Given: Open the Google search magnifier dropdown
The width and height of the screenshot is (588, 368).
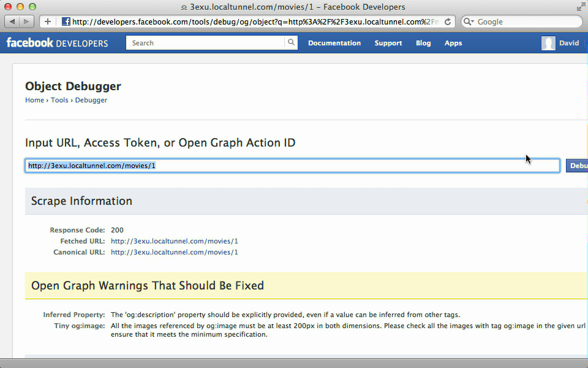Looking at the screenshot, I should pos(469,21).
